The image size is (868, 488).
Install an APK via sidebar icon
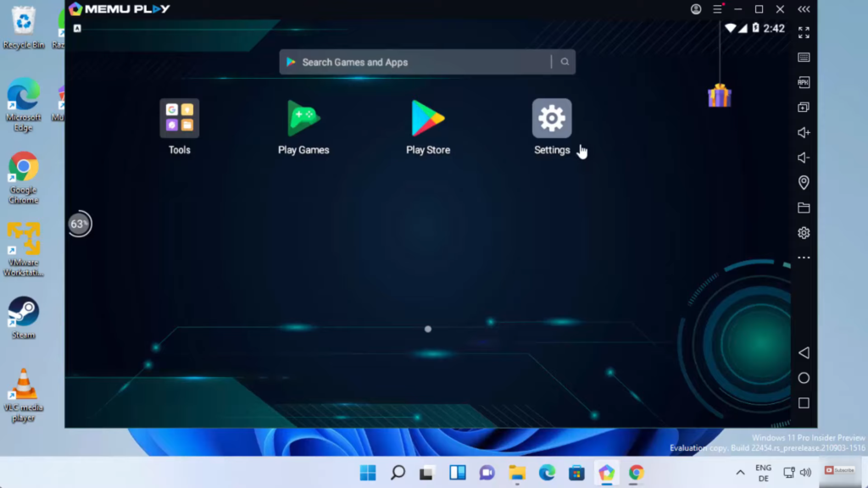click(804, 82)
